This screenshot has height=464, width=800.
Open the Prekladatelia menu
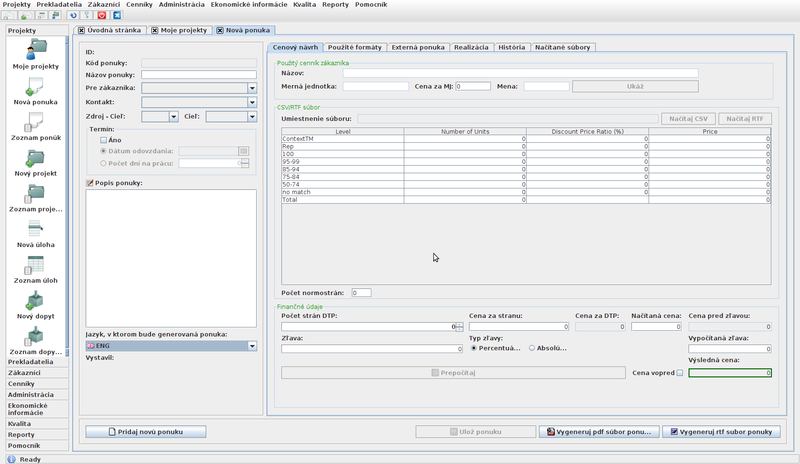tap(59, 5)
